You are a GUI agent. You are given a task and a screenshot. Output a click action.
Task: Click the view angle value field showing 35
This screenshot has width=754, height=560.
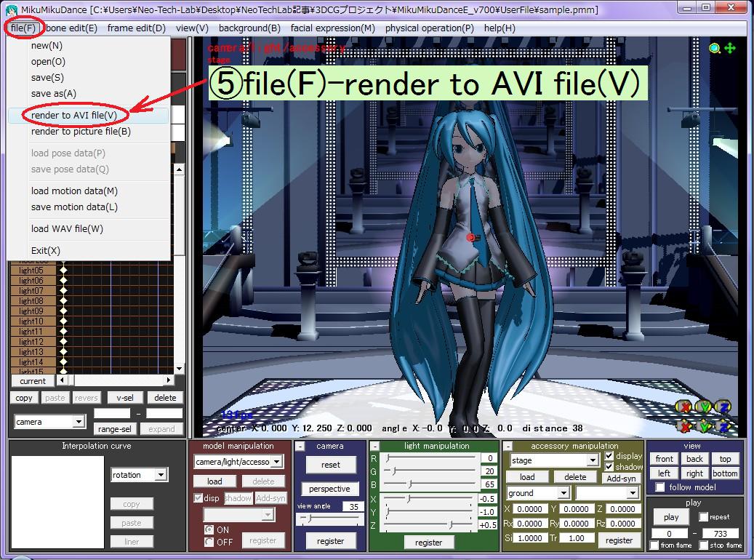pos(353,506)
